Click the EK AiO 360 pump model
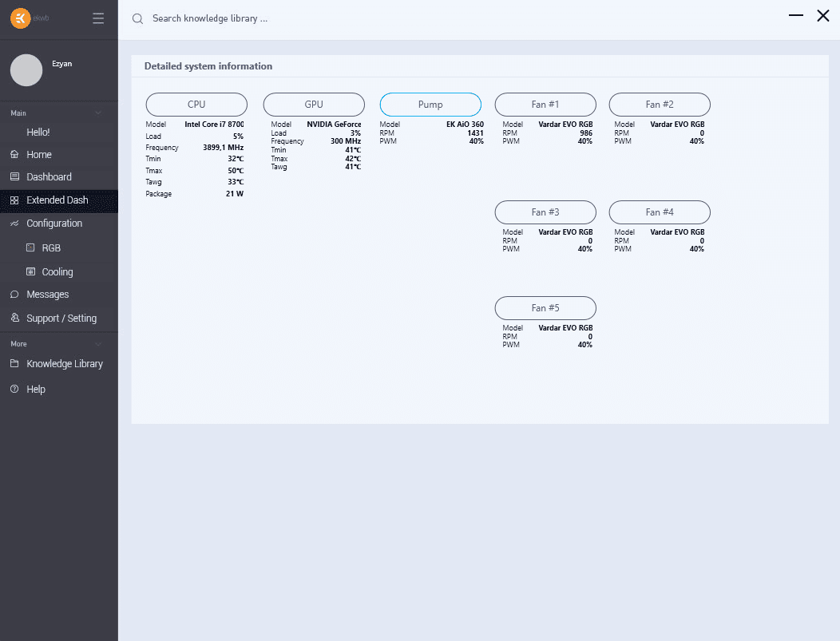Image resolution: width=840 pixels, height=641 pixels. [x=465, y=125]
